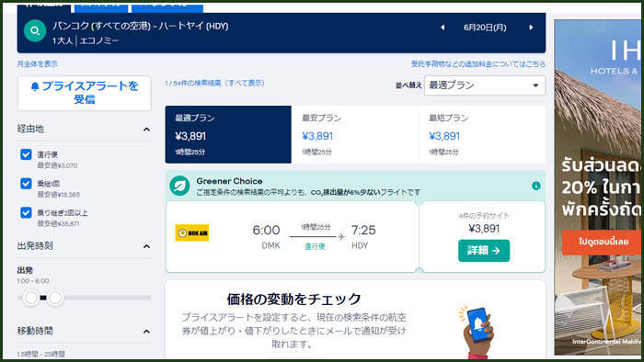The height and width of the screenshot is (362, 644).
Task: Uncheck the 乗継1回 one-stop checkbox
Action: click(x=26, y=184)
